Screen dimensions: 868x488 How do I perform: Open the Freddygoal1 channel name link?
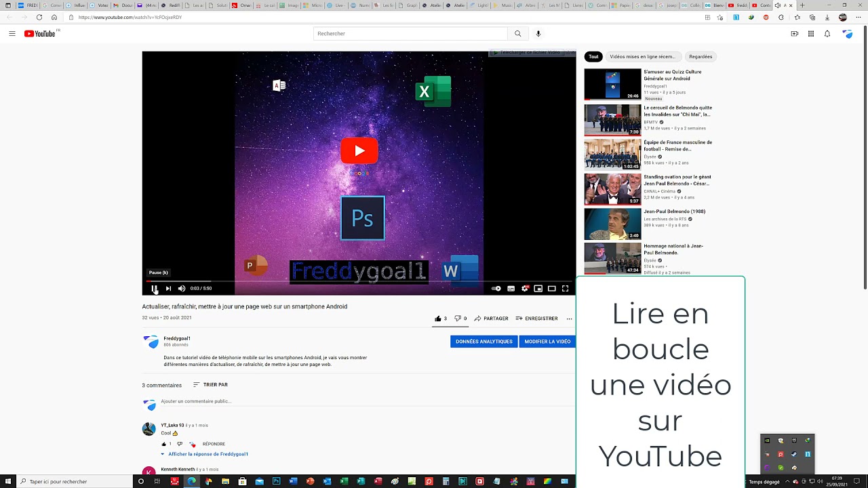[177, 338]
